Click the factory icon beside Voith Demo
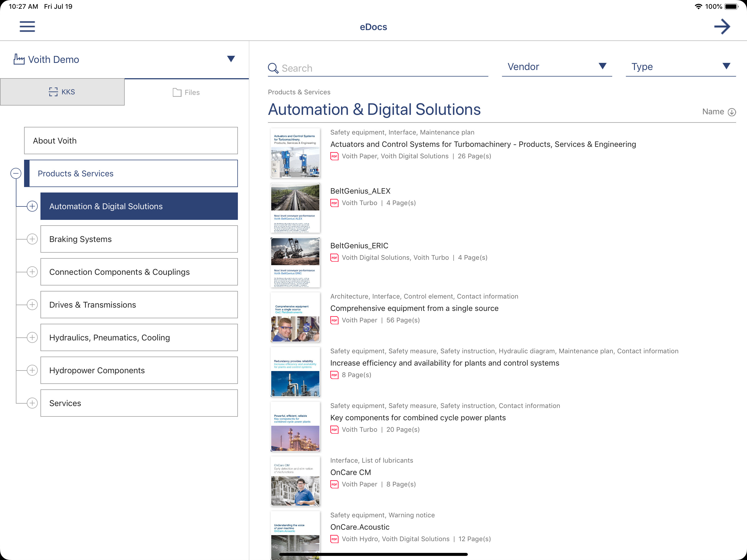The image size is (747, 560). coord(19,59)
